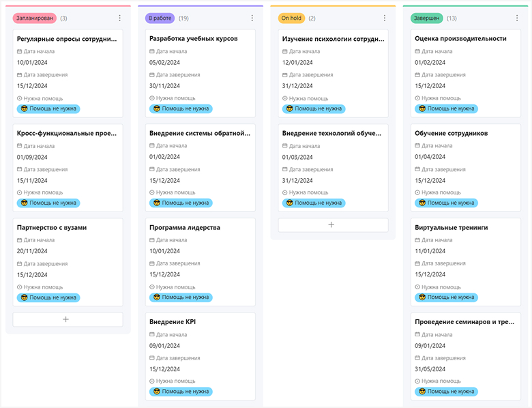The image size is (532, 408).
Task: Open the On hold column three-dot menu
Action: pos(385,18)
